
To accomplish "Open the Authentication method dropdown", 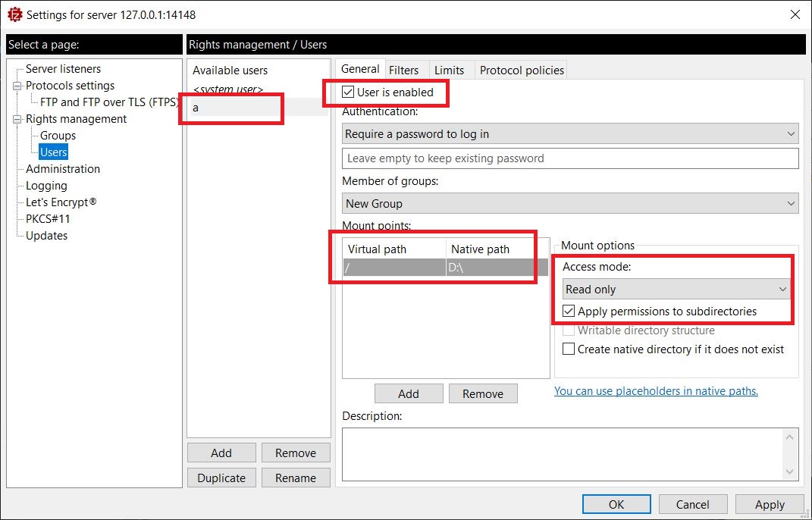I will pos(570,134).
